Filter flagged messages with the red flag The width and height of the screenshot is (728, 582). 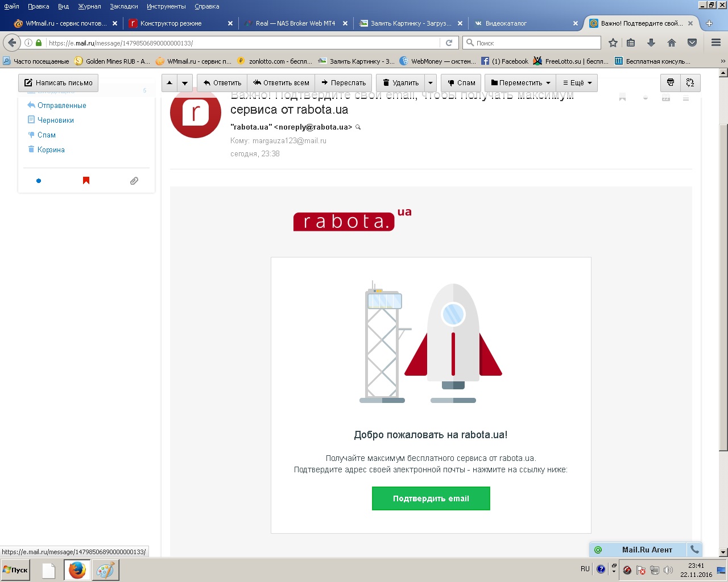[x=86, y=181]
